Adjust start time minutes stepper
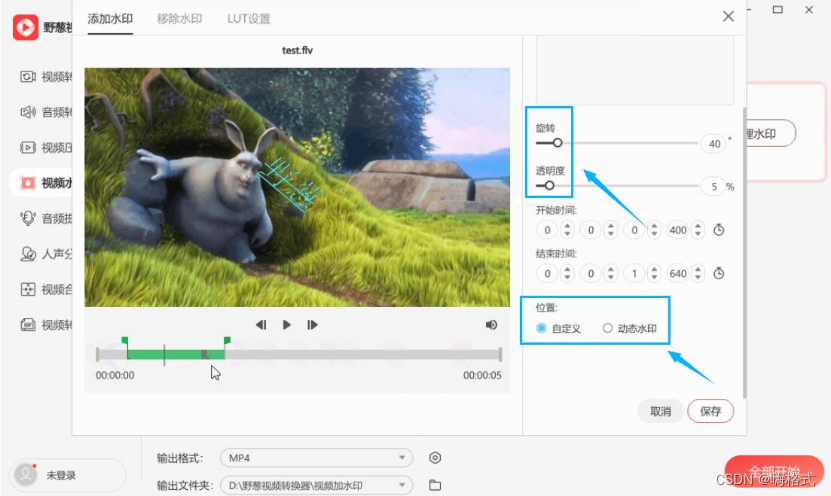The width and height of the screenshot is (831, 496). (611, 230)
